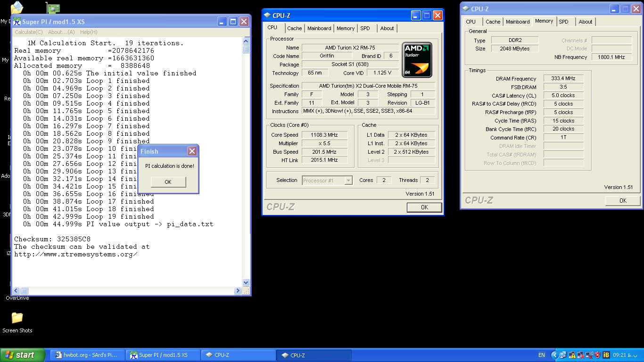This screenshot has width=644, height=362.
Task: Click Super PI vertical scrollbar down arrow
Action: pos(246,283)
